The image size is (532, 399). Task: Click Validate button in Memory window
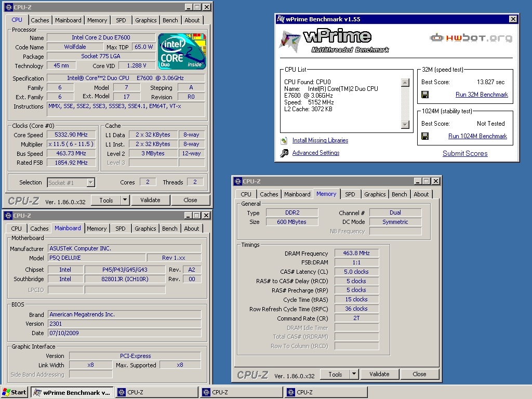click(x=379, y=374)
